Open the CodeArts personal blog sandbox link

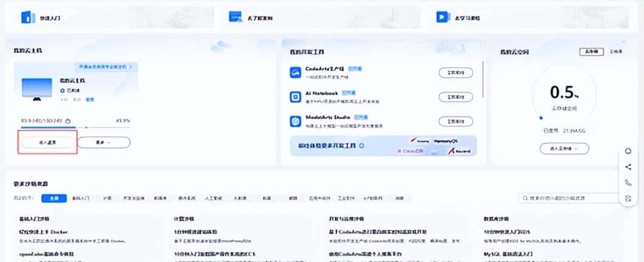point(365,254)
